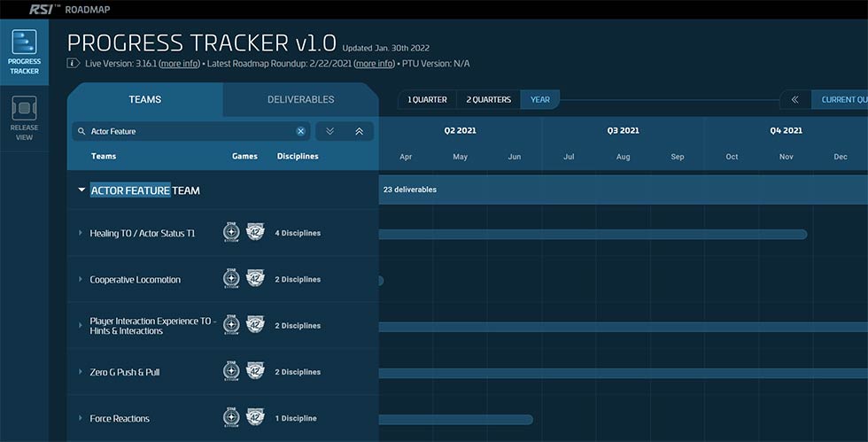Click Squadron 42 logo on Cooperative Locomotion row
Screen dimensions: 868x442
255,279
